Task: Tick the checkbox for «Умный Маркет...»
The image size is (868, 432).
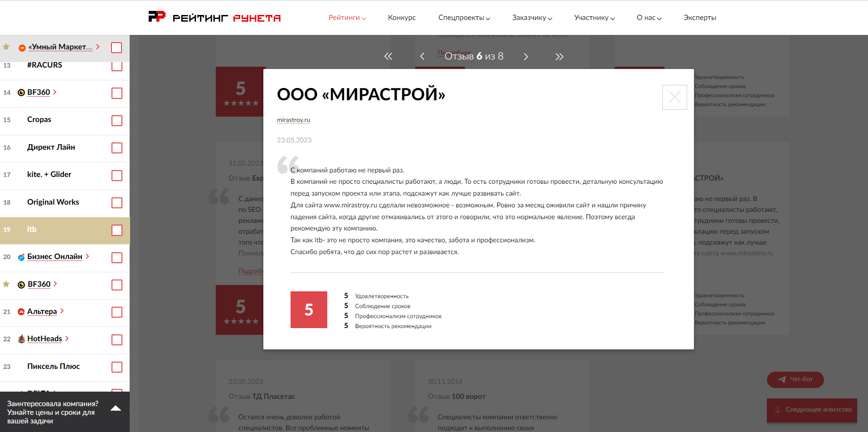Action: point(116,48)
